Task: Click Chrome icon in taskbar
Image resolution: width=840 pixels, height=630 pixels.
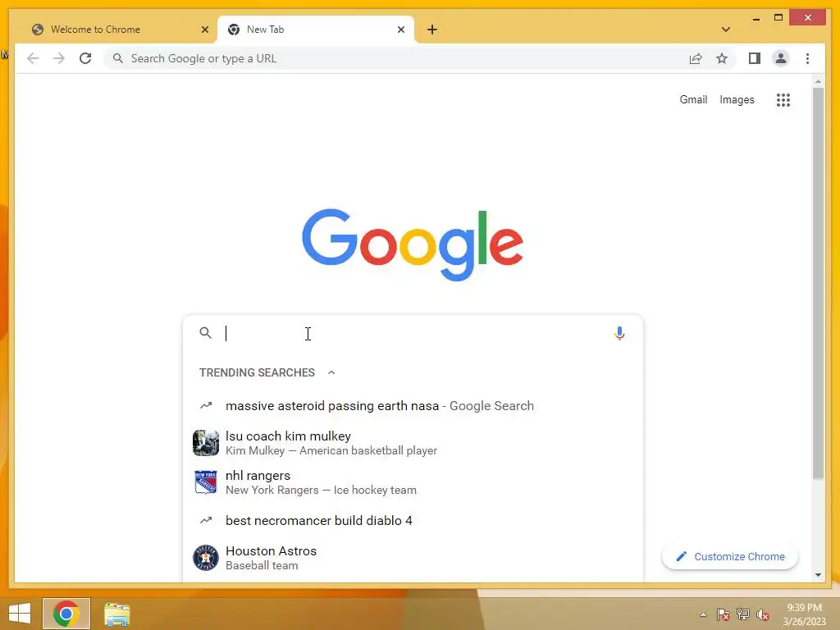Action: pyautogui.click(x=66, y=614)
